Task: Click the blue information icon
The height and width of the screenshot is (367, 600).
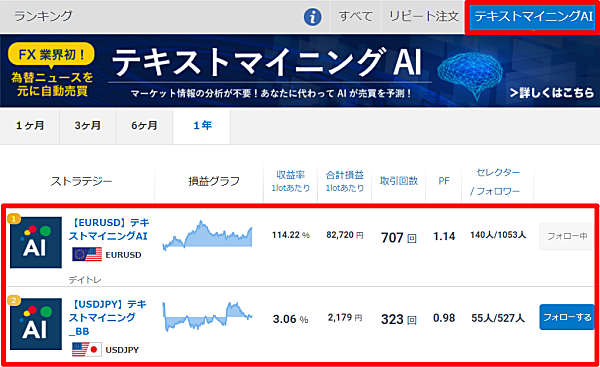Action: (312, 17)
